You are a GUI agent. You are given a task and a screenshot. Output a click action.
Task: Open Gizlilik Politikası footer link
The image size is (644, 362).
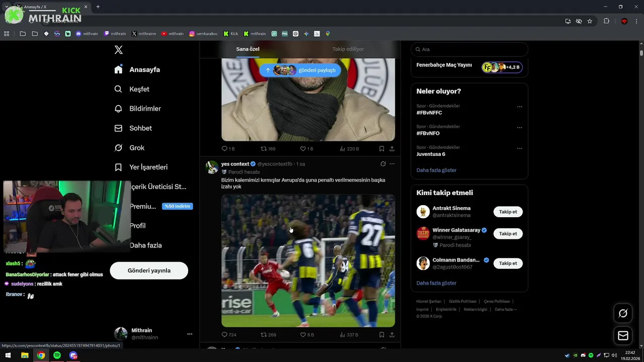(x=462, y=302)
